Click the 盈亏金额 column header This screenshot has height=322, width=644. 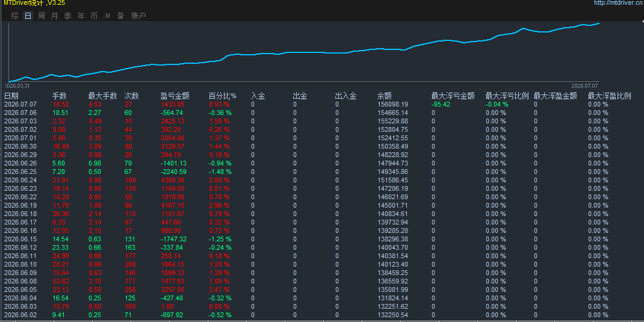pyautogui.click(x=175, y=96)
